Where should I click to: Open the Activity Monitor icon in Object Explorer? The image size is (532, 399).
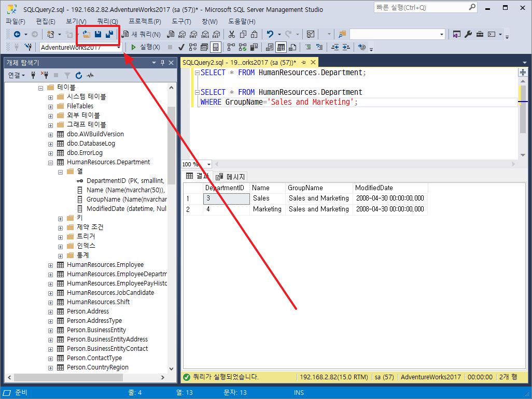(90, 75)
